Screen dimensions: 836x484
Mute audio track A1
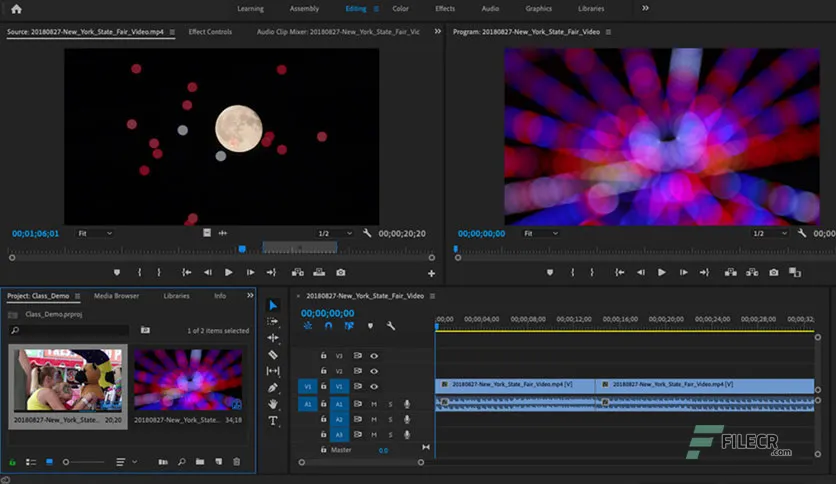click(x=374, y=404)
